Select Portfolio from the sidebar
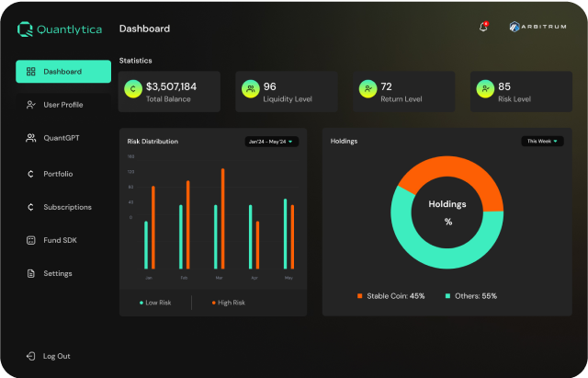Viewport: 588px width, 378px height. tap(58, 174)
